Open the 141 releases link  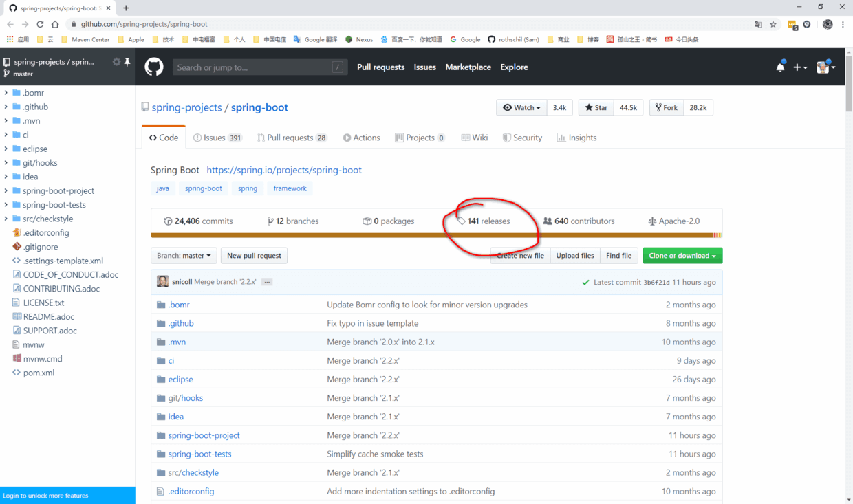pyautogui.click(x=484, y=221)
